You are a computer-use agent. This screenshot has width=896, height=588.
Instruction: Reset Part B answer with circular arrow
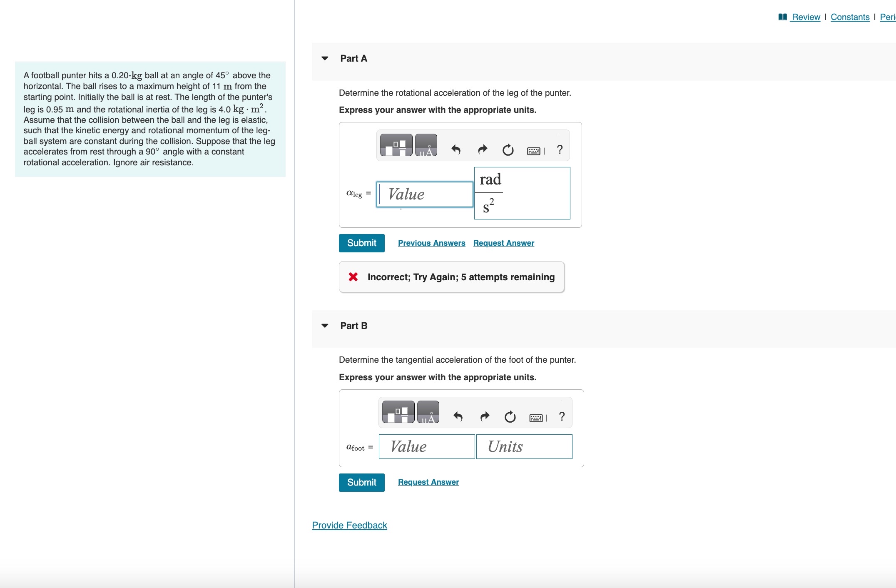coord(510,417)
